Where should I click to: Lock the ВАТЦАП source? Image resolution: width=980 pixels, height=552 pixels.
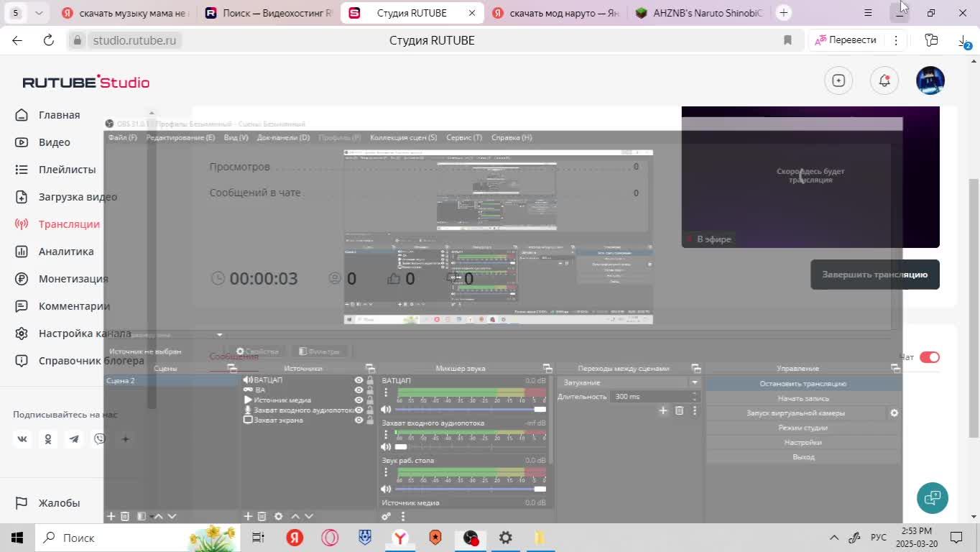point(370,380)
